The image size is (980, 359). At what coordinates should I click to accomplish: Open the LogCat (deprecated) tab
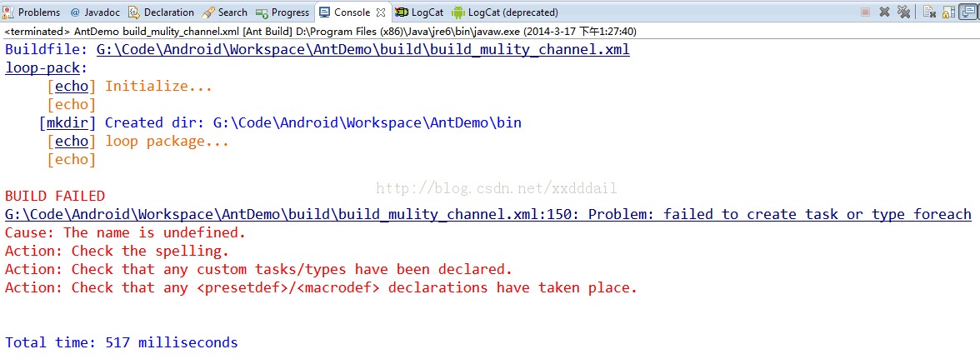[x=506, y=12]
